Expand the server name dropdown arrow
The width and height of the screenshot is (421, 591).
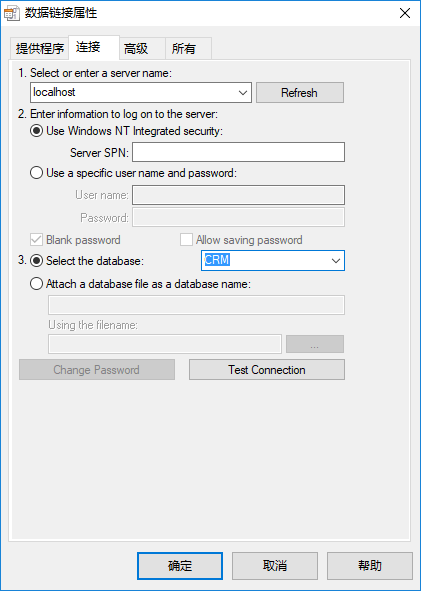(x=243, y=93)
